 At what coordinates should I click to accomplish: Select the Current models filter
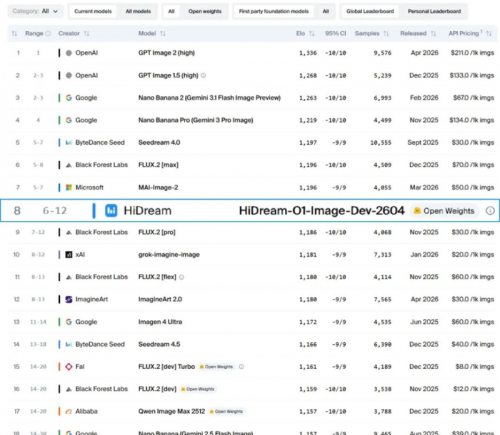[x=93, y=11]
